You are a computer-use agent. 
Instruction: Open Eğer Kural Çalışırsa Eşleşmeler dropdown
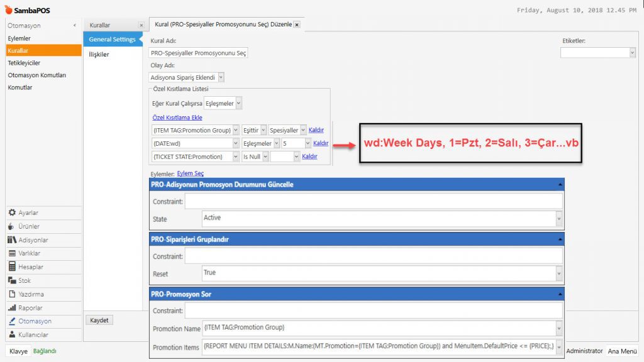[238, 104]
